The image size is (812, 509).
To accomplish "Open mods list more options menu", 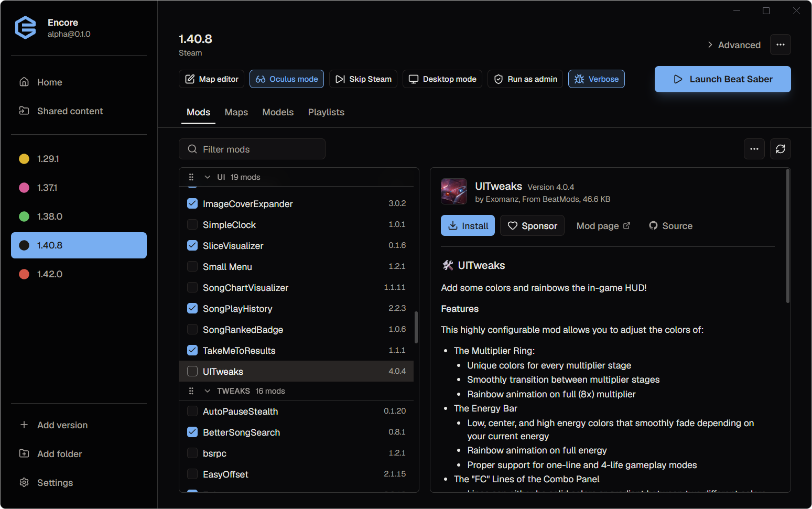I will [x=754, y=149].
